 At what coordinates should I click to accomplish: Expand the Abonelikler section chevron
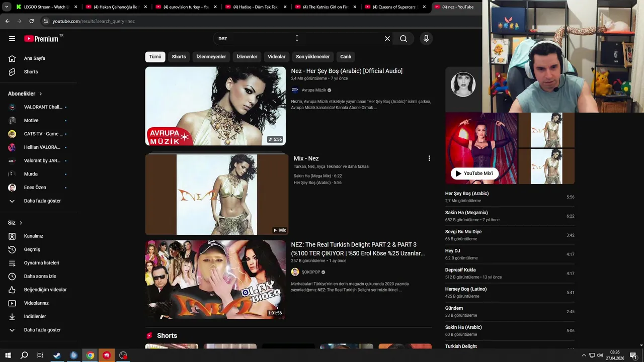pos(41,94)
